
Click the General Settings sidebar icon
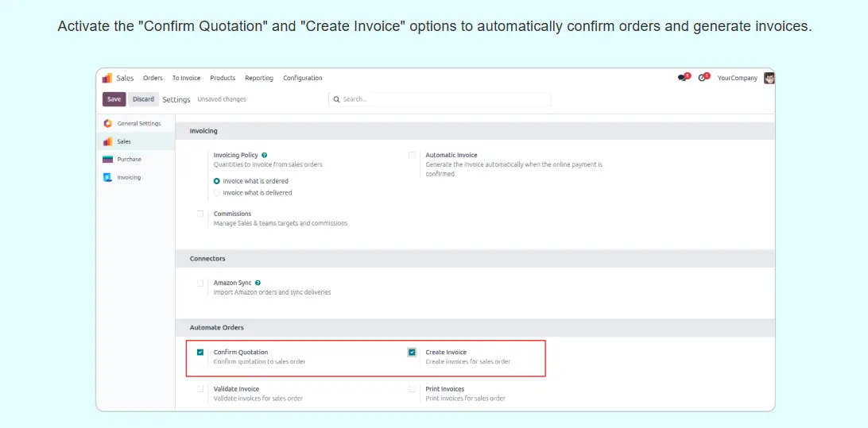pyautogui.click(x=107, y=123)
